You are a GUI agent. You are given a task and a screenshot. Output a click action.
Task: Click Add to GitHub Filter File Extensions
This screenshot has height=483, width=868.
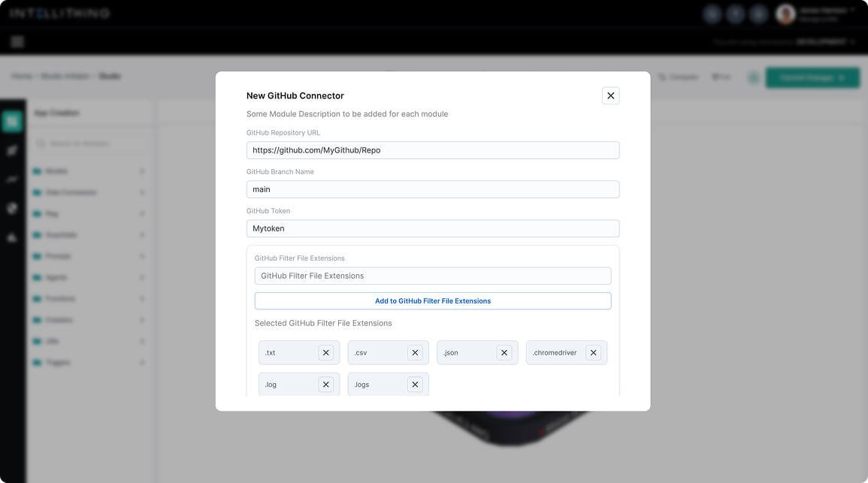[433, 301]
